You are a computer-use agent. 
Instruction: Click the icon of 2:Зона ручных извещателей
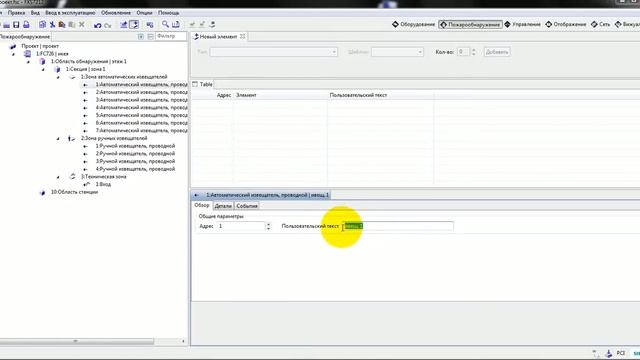click(x=71, y=138)
